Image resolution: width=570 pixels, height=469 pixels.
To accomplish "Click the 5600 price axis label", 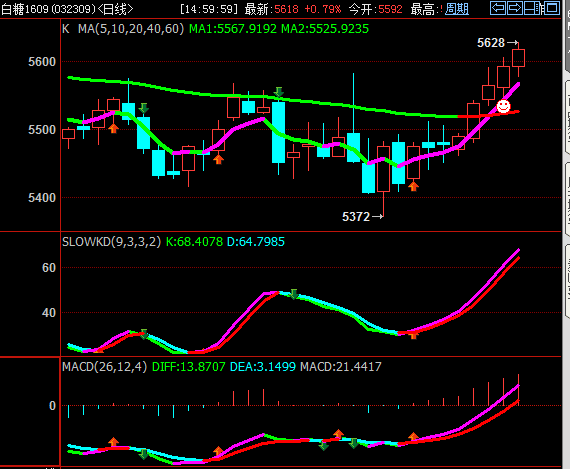I will pyautogui.click(x=42, y=61).
